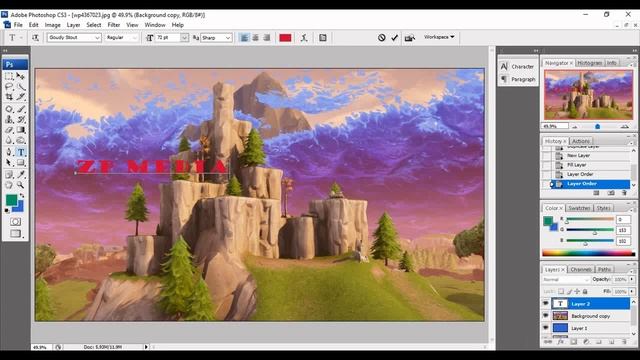Select the Hand tool
Viewport: 640px width, 360px height.
tap(9, 185)
